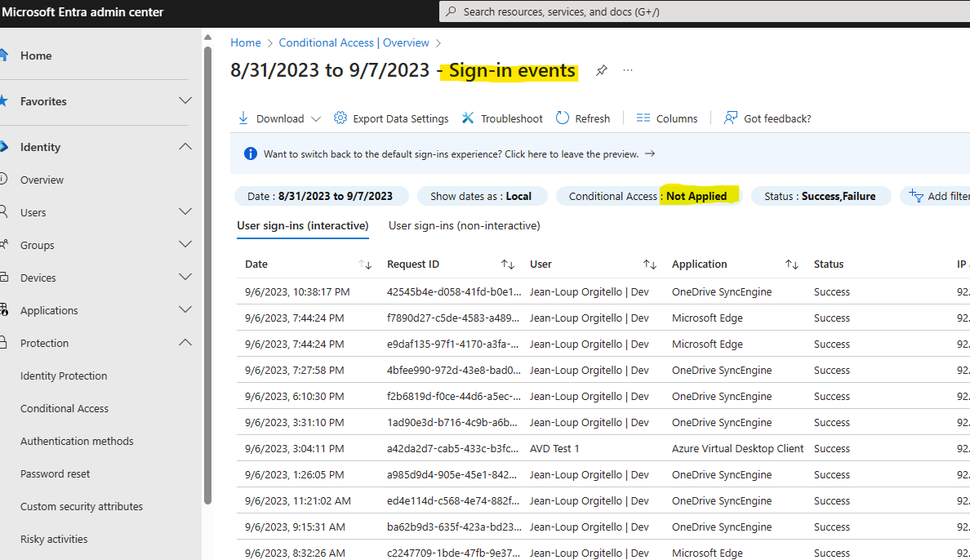This screenshot has width=970, height=560.
Task: Open the ellipsis more options menu near title
Action: click(x=628, y=70)
